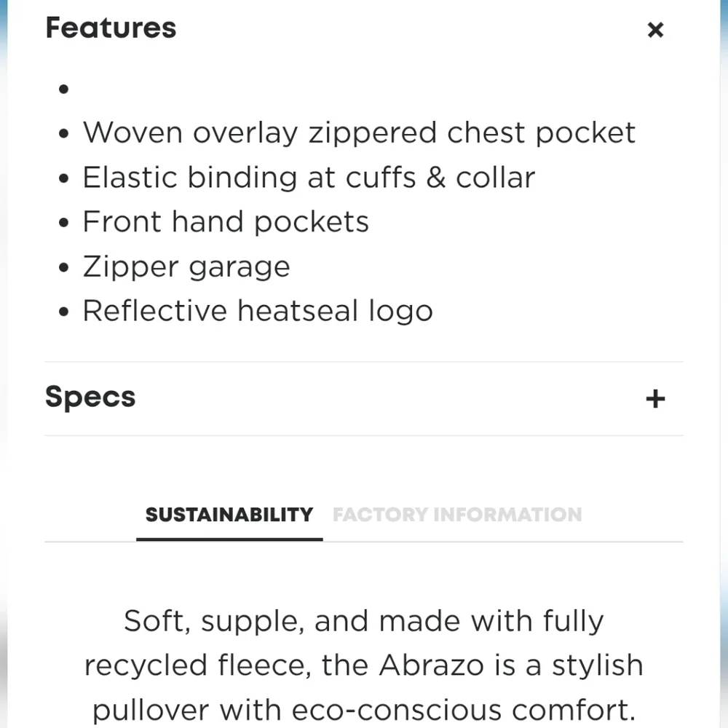Select the Sustainability tab
This screenshot has width=728, height=728.
pyautogui.click(x=229, y=515)
